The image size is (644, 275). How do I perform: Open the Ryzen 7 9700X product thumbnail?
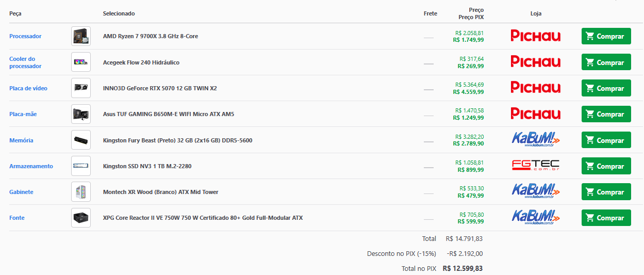pyautogui.click(x=81, y=36)
